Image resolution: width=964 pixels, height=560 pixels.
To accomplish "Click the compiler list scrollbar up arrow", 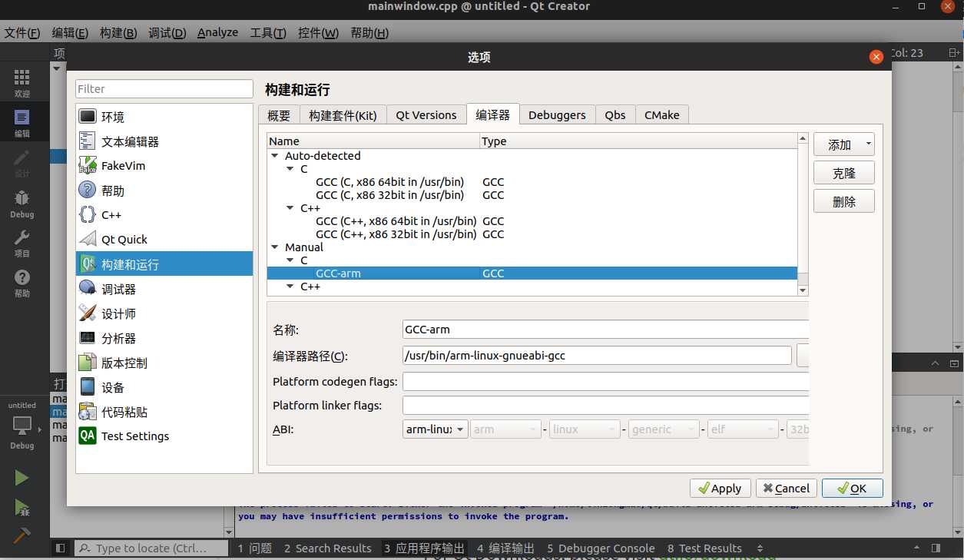I will 803,138.
